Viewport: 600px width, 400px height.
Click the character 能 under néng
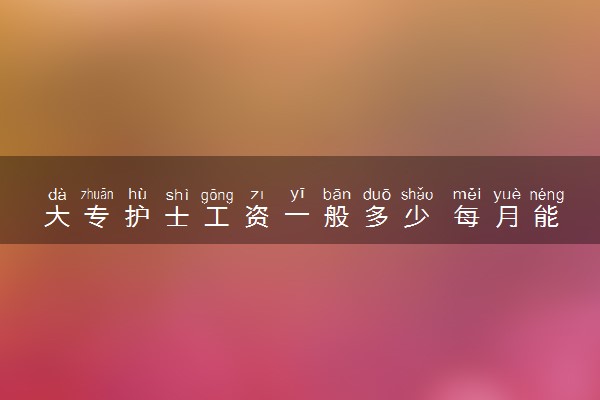click(x=546, y=217)
